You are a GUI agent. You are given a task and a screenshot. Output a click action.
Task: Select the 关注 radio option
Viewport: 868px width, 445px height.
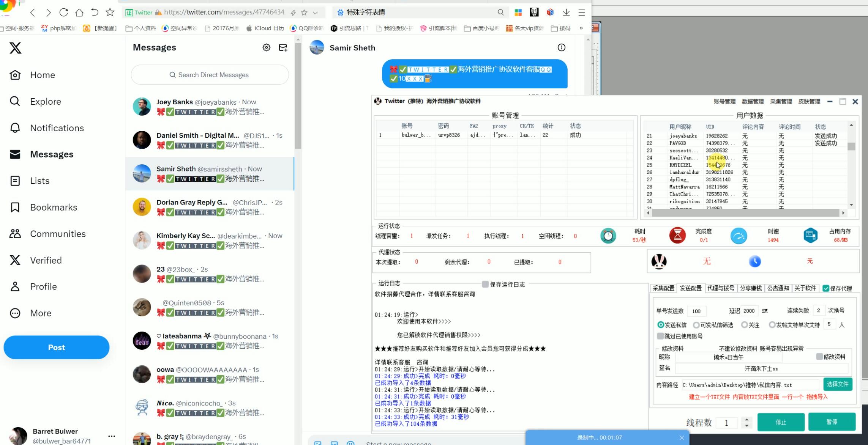[744, 325]
